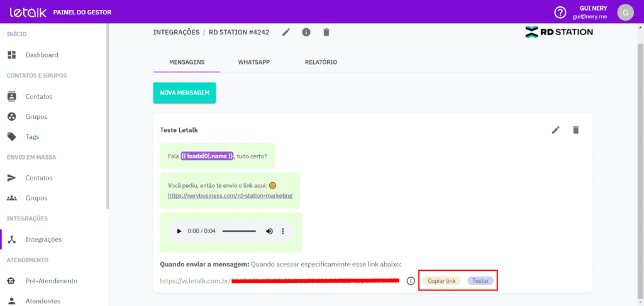
Task: Delete the Teste Letalk message
Action: [576, 130]
